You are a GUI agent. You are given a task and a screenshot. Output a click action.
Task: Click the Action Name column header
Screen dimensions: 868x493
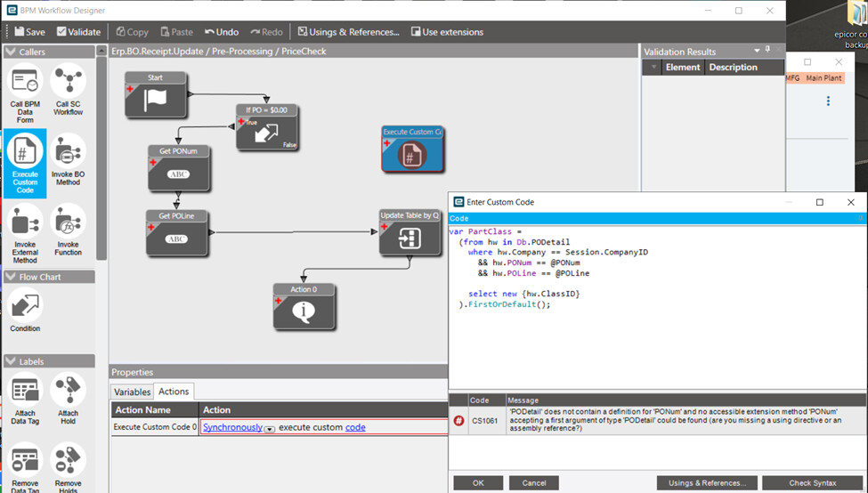click(155, 410)
